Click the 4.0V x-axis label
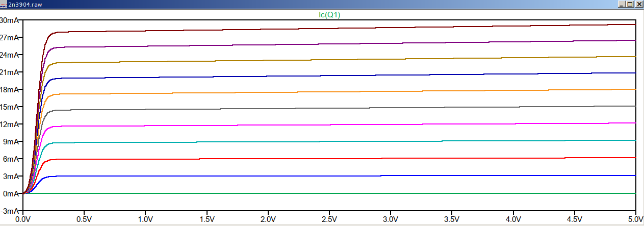Viewport: 644px width, 226px height. [513, 219]
